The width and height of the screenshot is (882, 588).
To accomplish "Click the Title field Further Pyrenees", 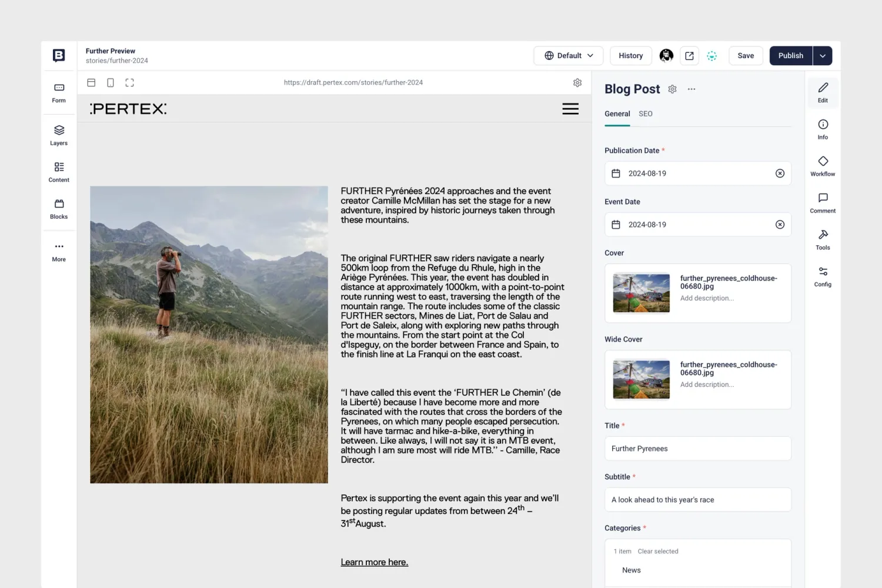I will [x=697, y=449].
